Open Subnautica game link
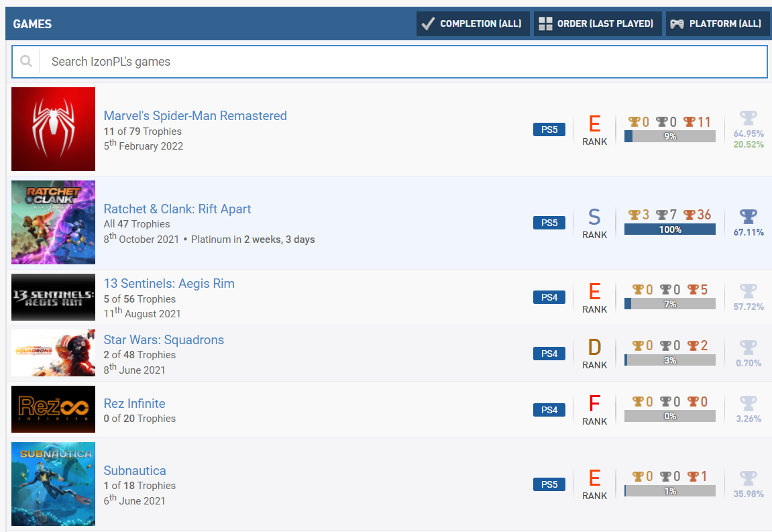 tap(134, 470)
